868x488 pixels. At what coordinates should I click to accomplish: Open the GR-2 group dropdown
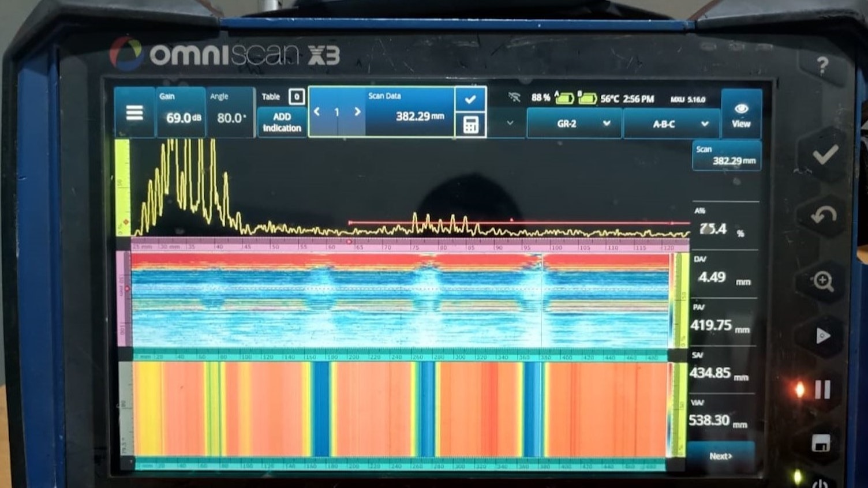[574, 124]
